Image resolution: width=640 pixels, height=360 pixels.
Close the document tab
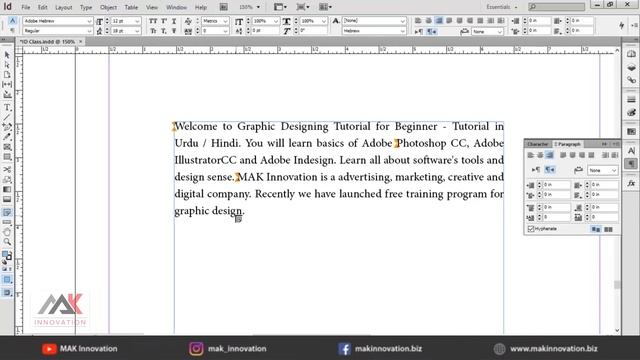pos(81,42)
